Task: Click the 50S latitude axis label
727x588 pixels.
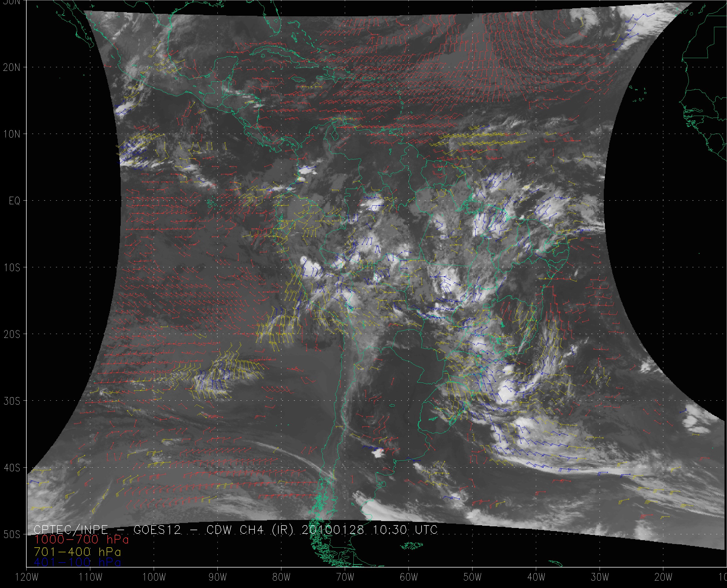Action: pyautogui.click(x=12, y=535)
